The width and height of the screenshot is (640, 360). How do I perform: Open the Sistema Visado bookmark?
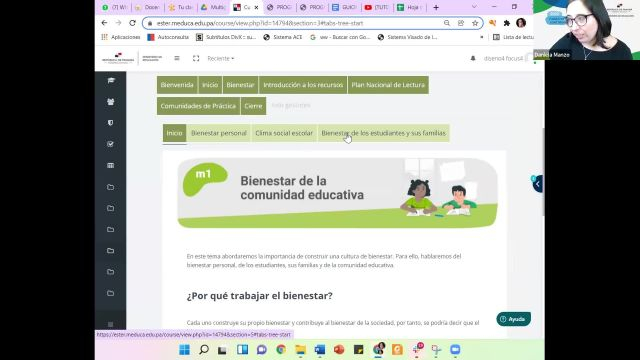click(407, 37)
